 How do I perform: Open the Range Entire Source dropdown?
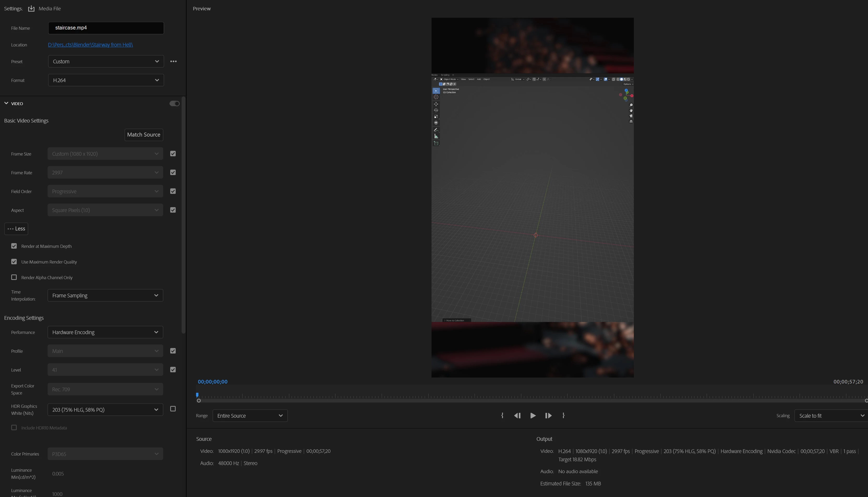(250, 415)
